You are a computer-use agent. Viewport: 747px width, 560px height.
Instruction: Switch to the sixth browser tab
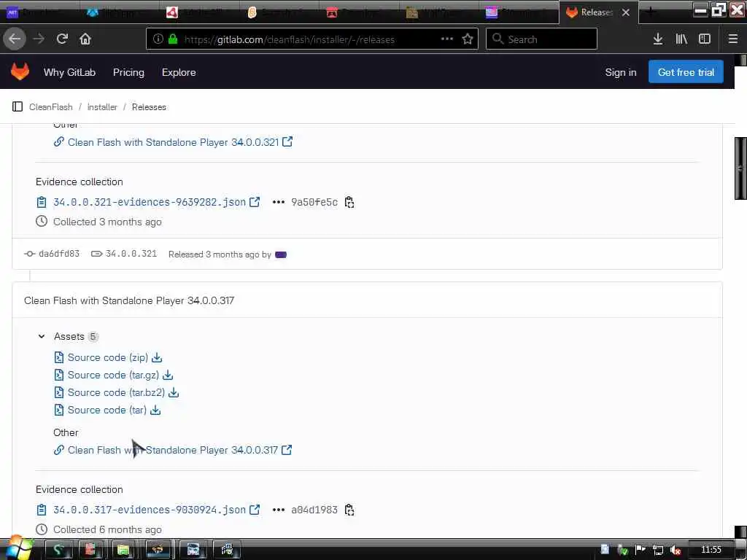tap(438, 12)
